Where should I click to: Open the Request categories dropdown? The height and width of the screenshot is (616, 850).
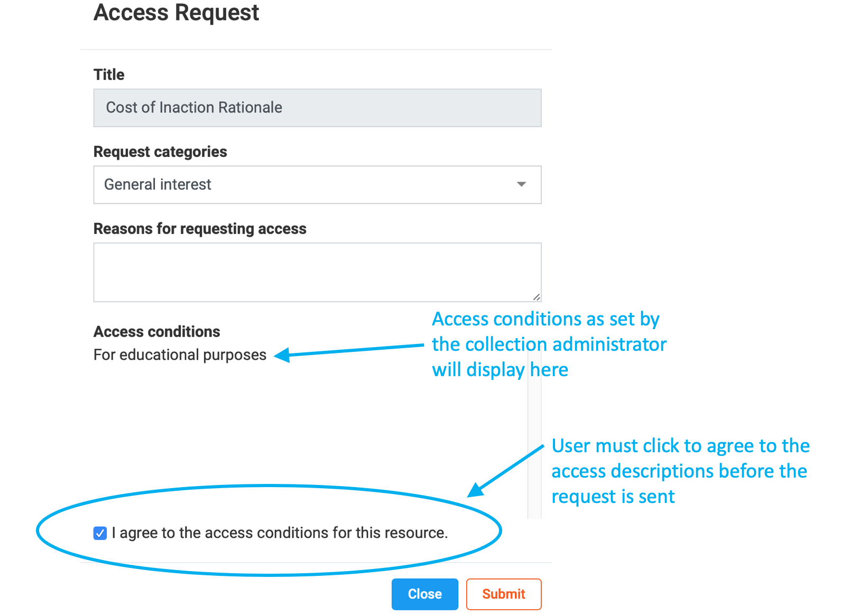[317, 185]
